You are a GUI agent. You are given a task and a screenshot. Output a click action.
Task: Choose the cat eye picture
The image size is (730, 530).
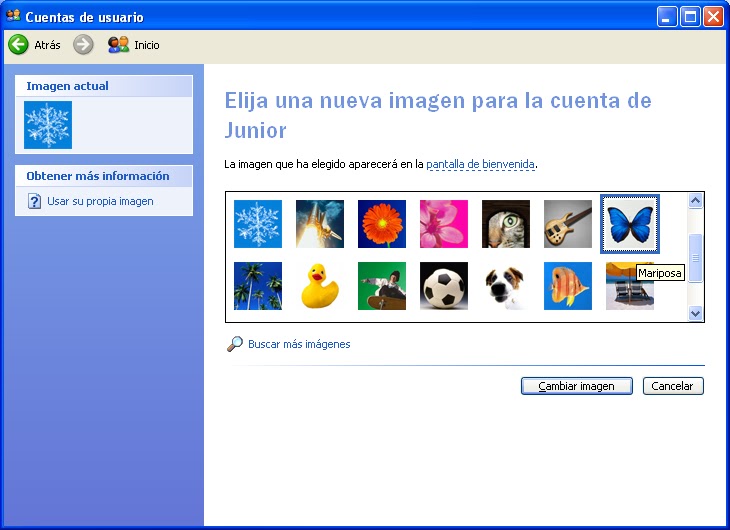[x=506, y=224]
